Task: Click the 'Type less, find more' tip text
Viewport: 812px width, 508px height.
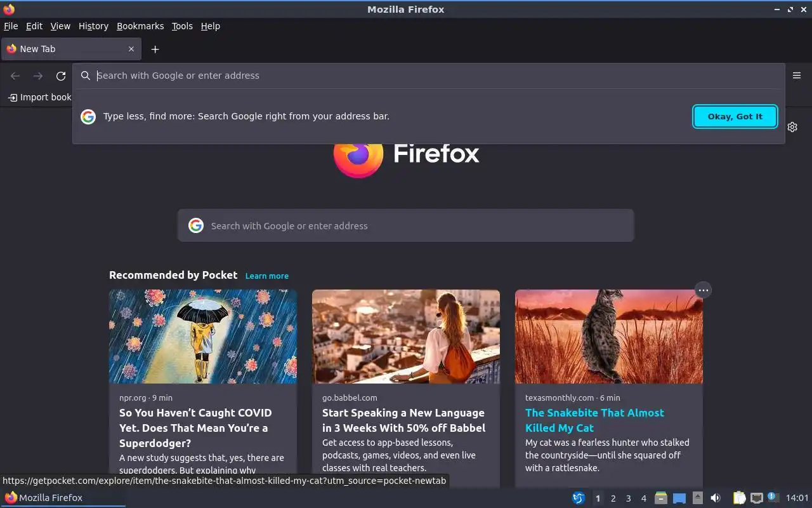Action: click(x=246, y=116)
